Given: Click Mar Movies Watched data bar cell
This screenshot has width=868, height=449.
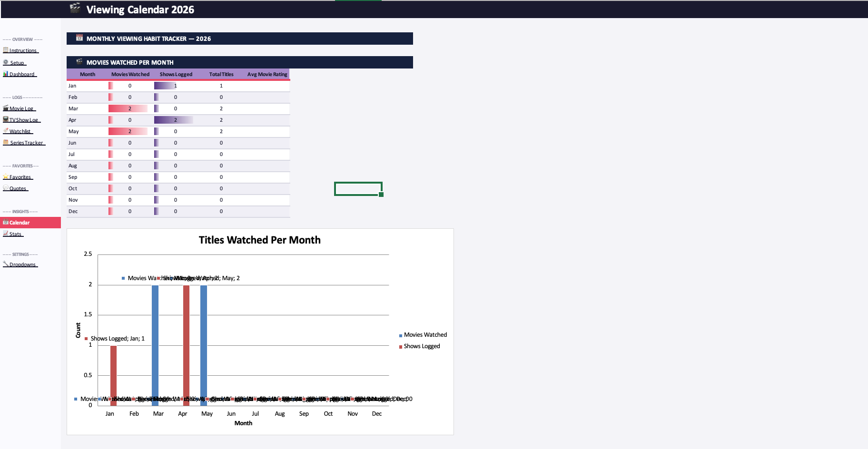Looking at the screenshot, I should [130, 108].
